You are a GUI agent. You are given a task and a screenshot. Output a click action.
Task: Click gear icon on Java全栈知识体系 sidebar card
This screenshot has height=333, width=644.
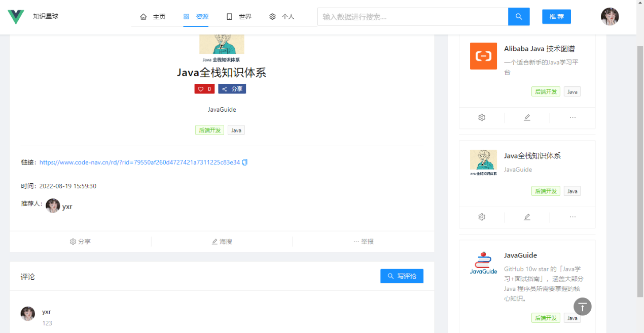coord(482,217)
